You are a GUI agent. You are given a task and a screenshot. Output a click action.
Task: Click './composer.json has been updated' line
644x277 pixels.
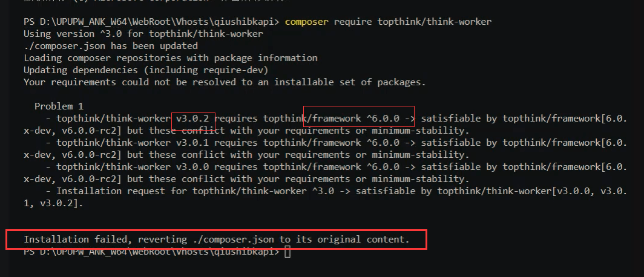111,45
